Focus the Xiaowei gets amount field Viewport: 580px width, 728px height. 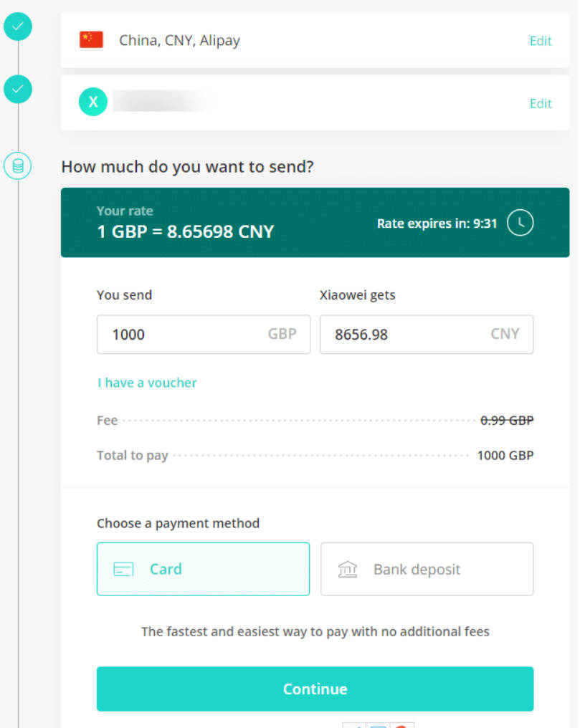tap(427, 335)
